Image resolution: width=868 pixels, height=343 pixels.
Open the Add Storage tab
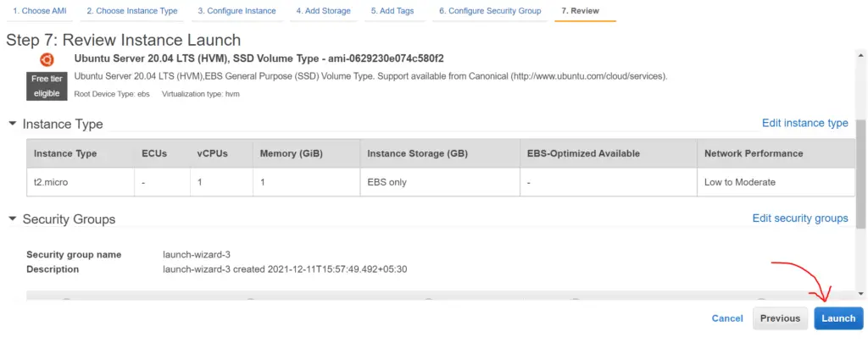[x=323, y=11]
